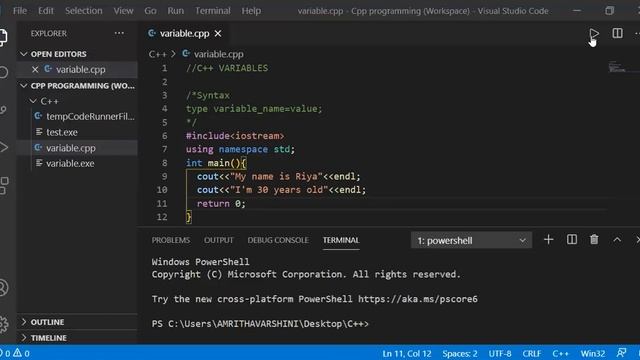The height and width of the screenshot is (360, 640).
Task: Split the terminal pane
Action: point(571,240)
